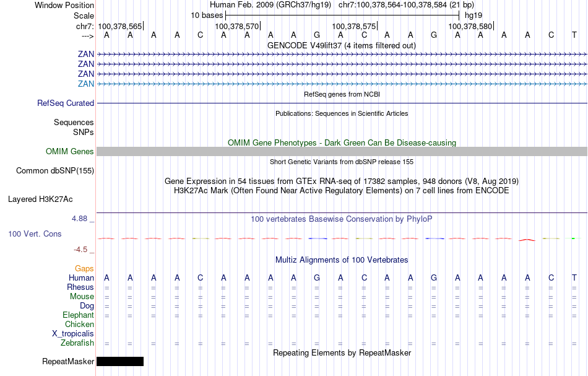Open the RefSeq Curated track label
Screen dimensions: 588x376
(x=66, y=103)
